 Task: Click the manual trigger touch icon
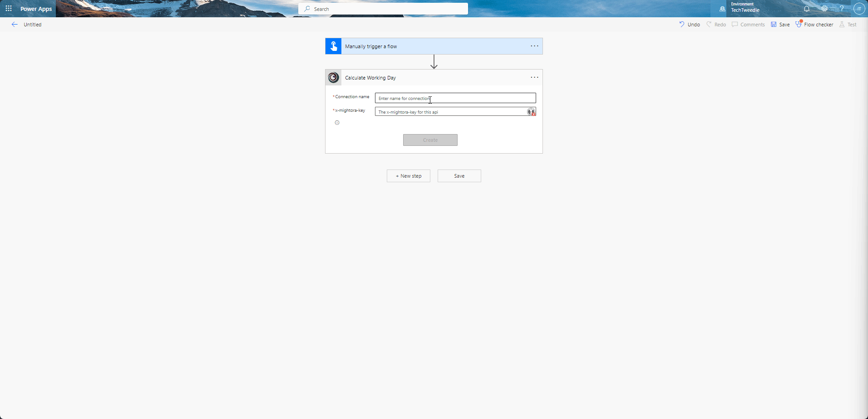(x=334, y=46)
